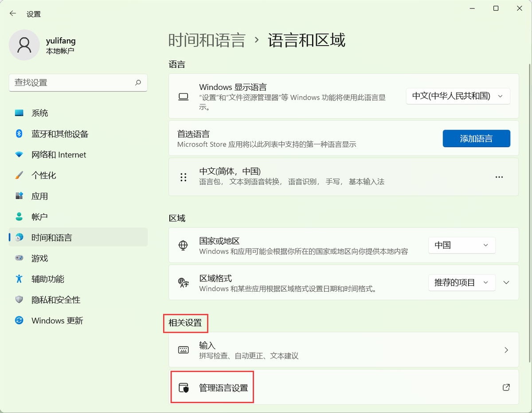Click the 时间和语言 globe clock icon
The width and height of the screenshot is (532, 413).
19,238
